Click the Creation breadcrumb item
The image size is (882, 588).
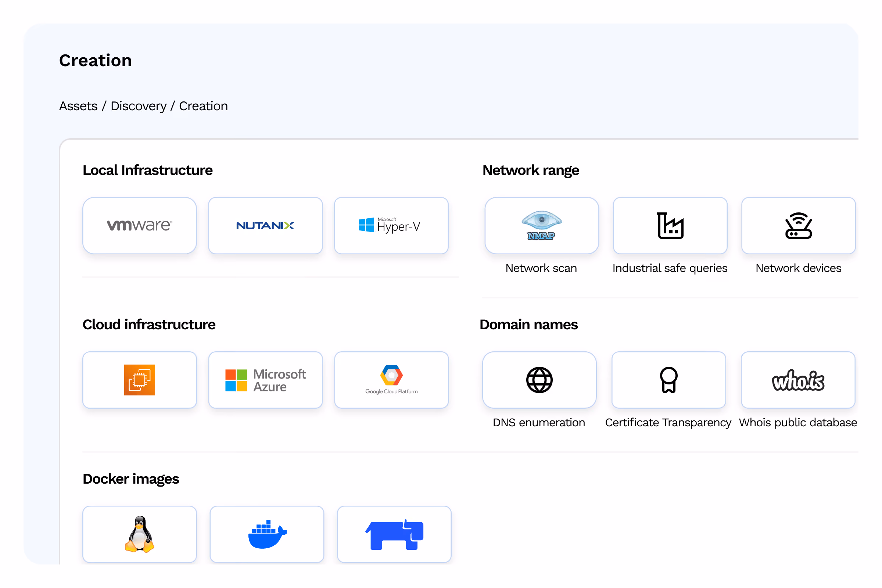[203, 106]
